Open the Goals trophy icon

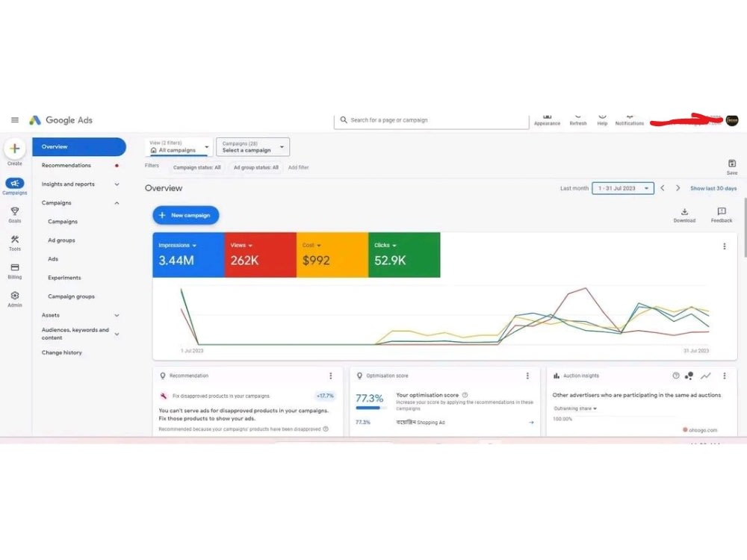pyautogui.click(x=15, y=211)
